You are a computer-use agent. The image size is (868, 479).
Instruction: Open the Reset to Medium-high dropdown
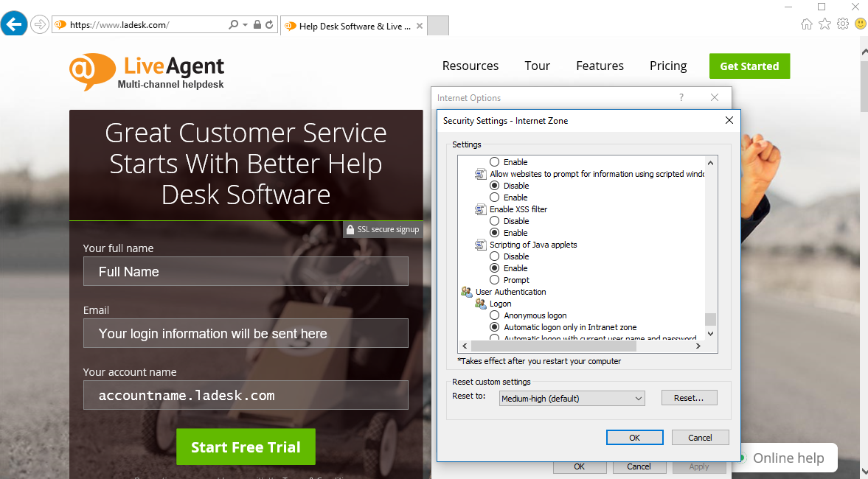click(x=572, y=399)
